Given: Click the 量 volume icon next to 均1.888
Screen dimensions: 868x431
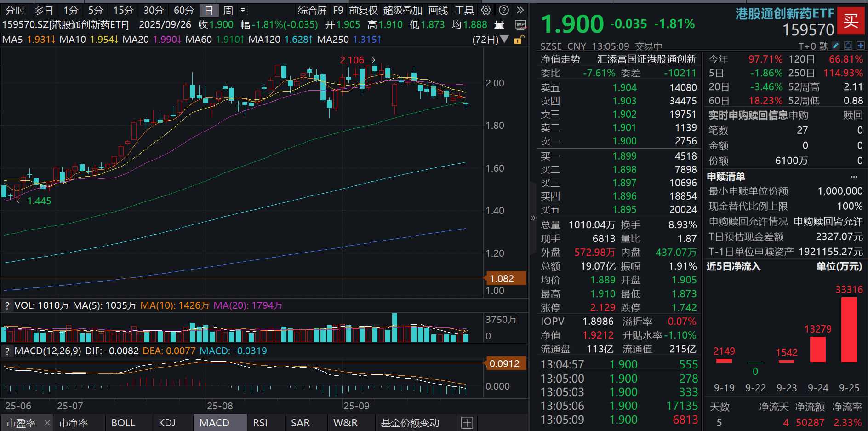Looking at the screenshot, I should click(499, 25).
